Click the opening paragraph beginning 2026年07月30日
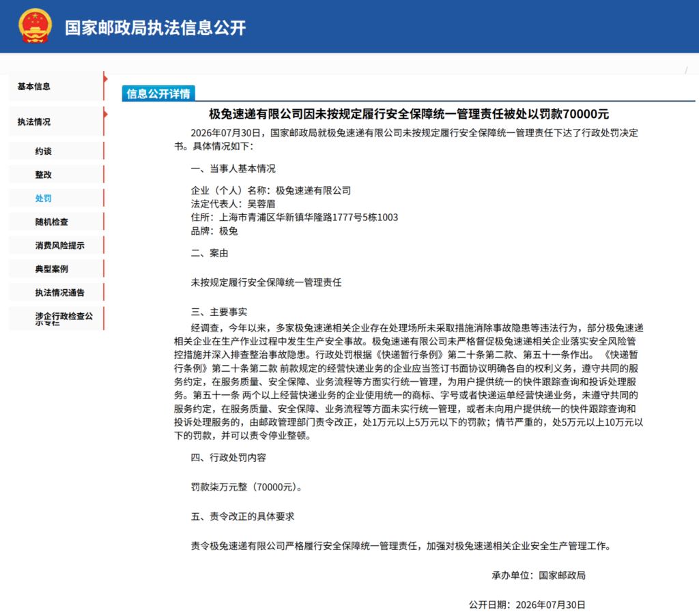699x616 pixels. coord(406,139)
